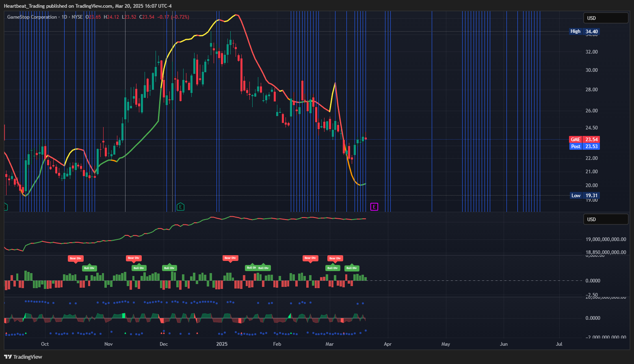Click the 2025 label on the time axis
This screenshot has height=364, width=634.
pos(222,344)
